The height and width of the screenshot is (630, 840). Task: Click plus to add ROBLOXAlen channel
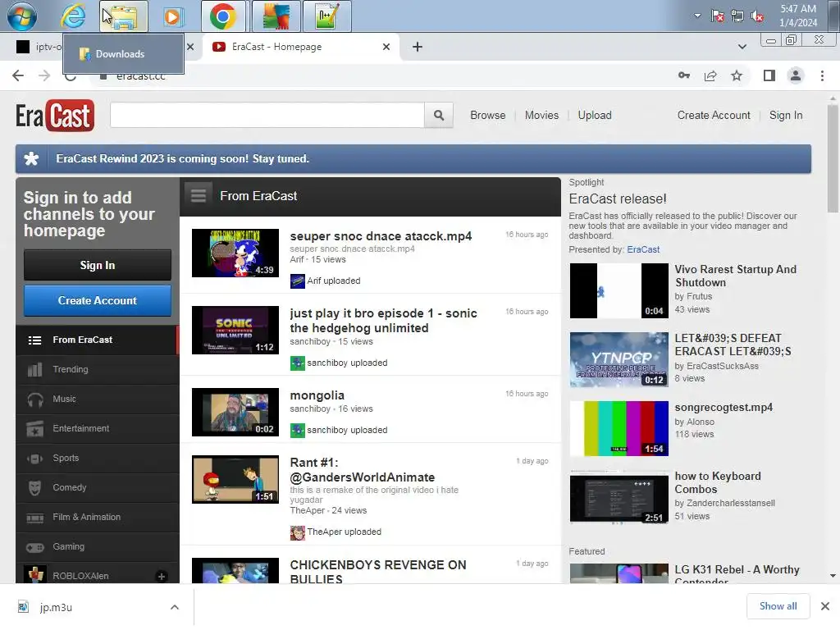pos(162,577)
